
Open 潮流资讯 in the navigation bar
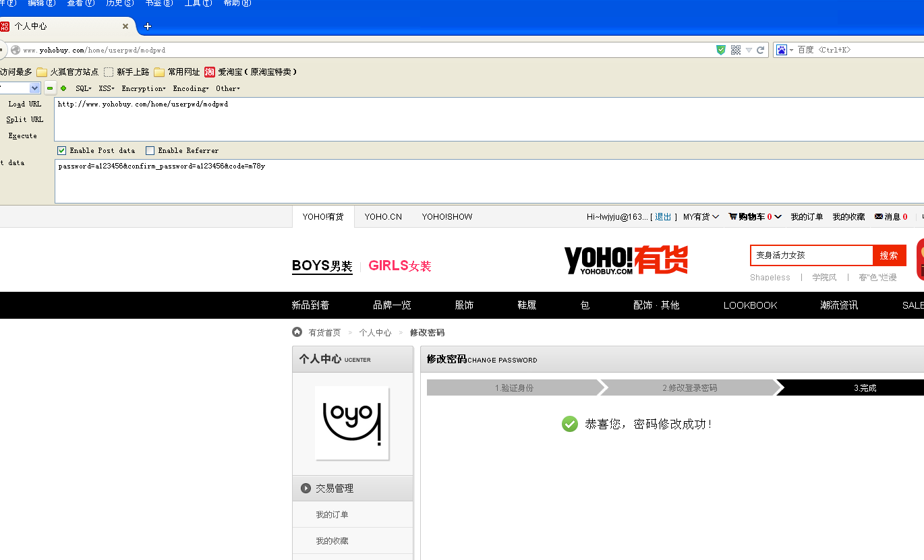coord(839,305)
